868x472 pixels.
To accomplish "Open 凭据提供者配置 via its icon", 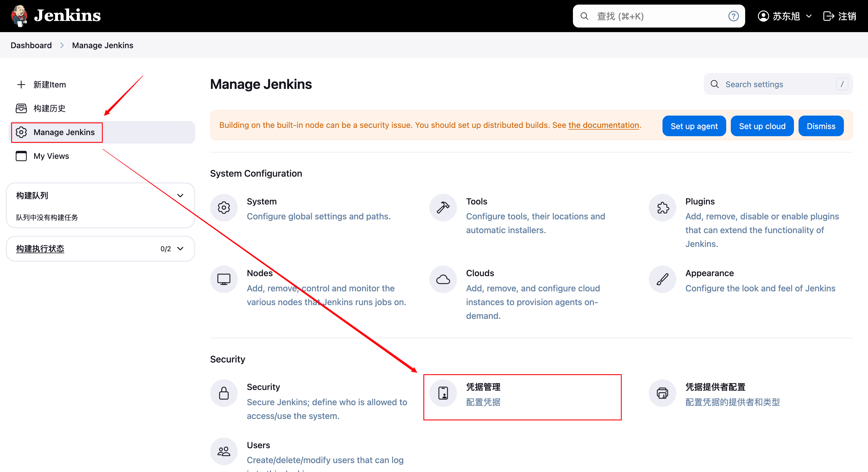I will tap(662, 393).
